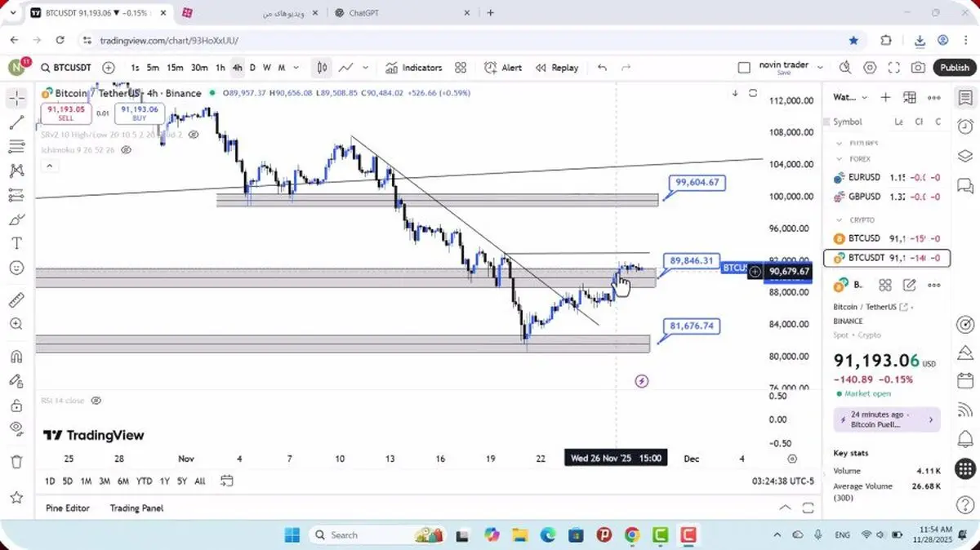980x550 pixels.
Task: Switch to 1s timeframe
Action: pos(135,68)
